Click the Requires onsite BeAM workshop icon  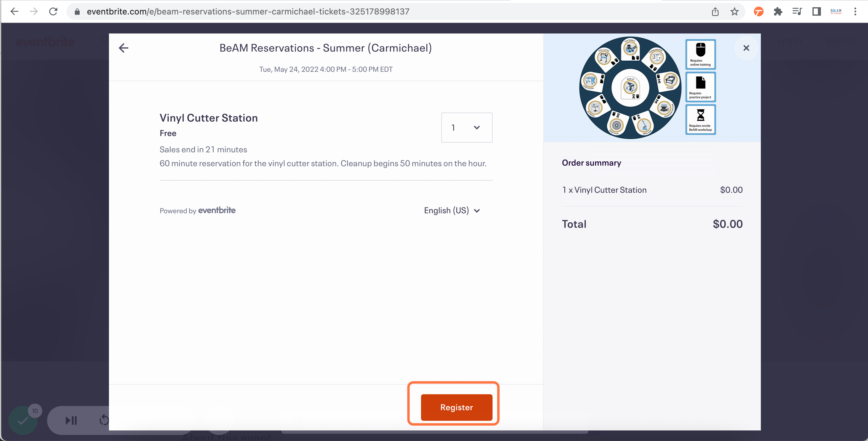point(700,119)
